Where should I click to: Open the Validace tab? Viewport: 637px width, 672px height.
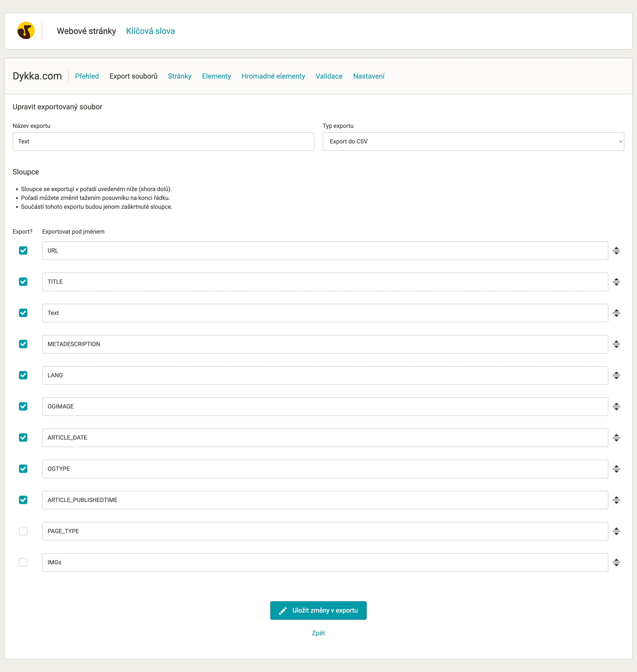(x=329, y=76)
